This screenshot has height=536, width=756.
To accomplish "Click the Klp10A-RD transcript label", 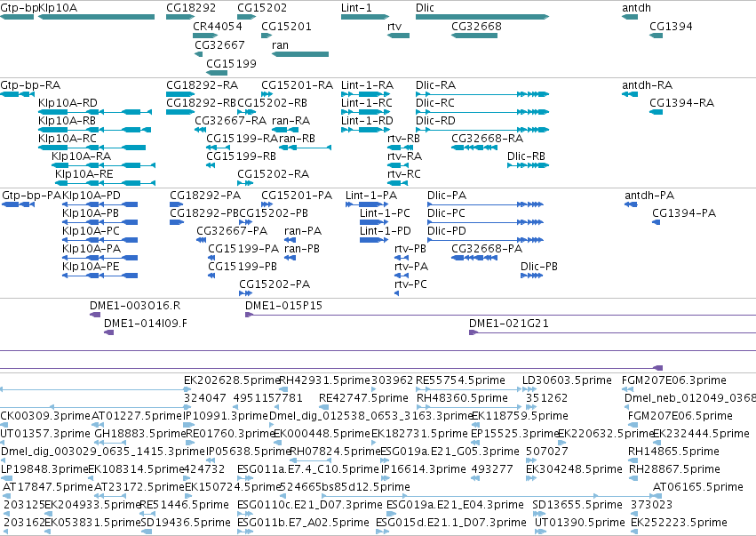I will click(68, 103).
